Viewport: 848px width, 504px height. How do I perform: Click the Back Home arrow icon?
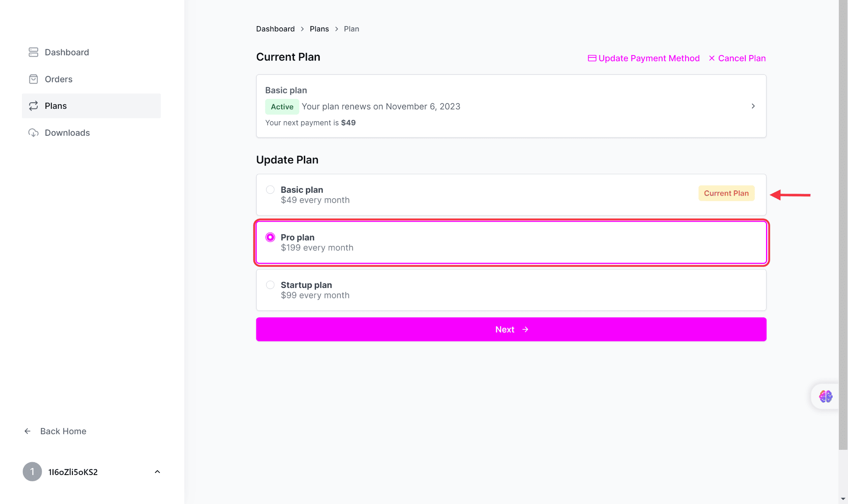point(28,431)
